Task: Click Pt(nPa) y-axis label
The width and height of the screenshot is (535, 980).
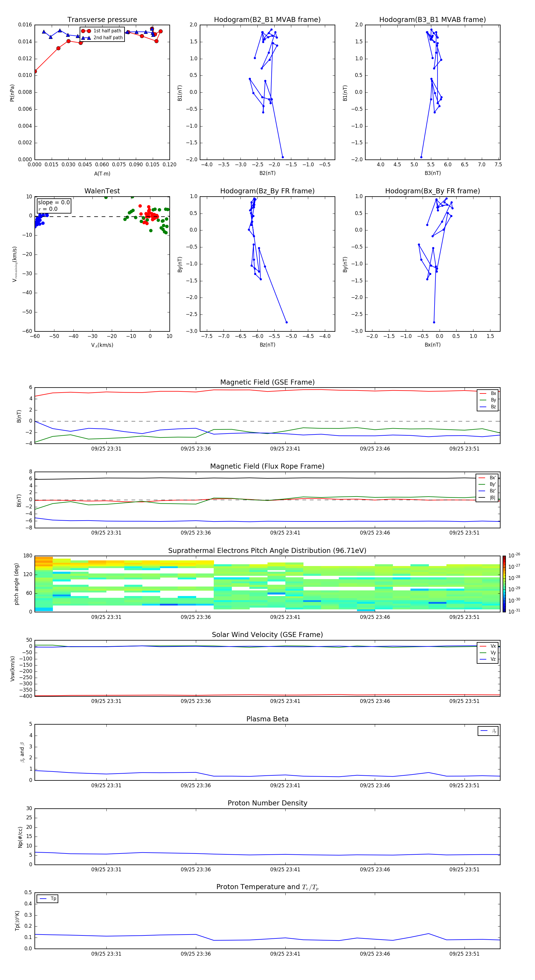Action: pyautogui.click(x=12, y=92)
